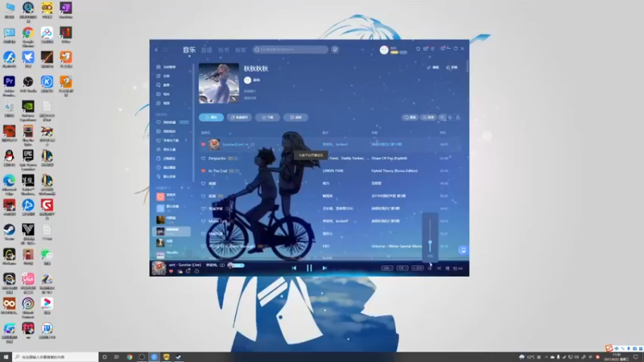Add a new playlist with the plus icon

[182, 187]
